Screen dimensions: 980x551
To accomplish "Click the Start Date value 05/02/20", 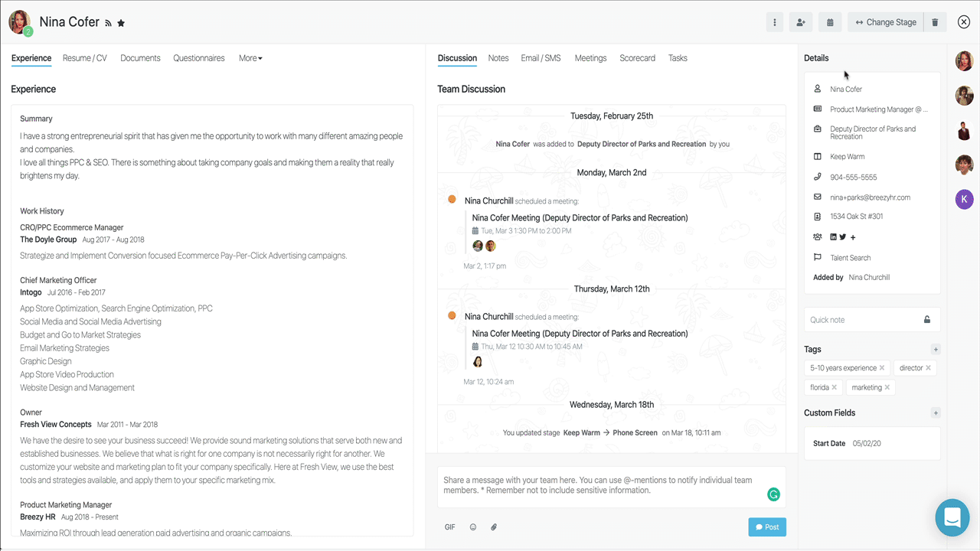I will click(867, 444).
